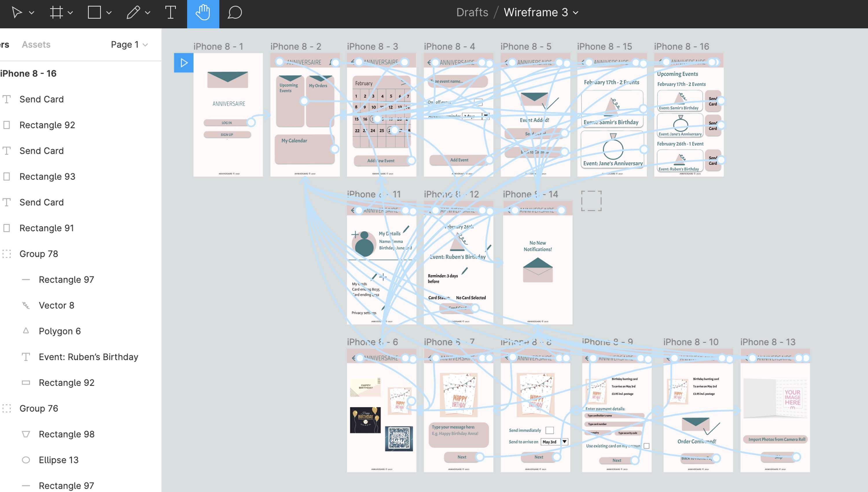868x492 pixels.
Task: Click the back arrow in iPhone 8 - 11 header
Action: click(352, 210)
